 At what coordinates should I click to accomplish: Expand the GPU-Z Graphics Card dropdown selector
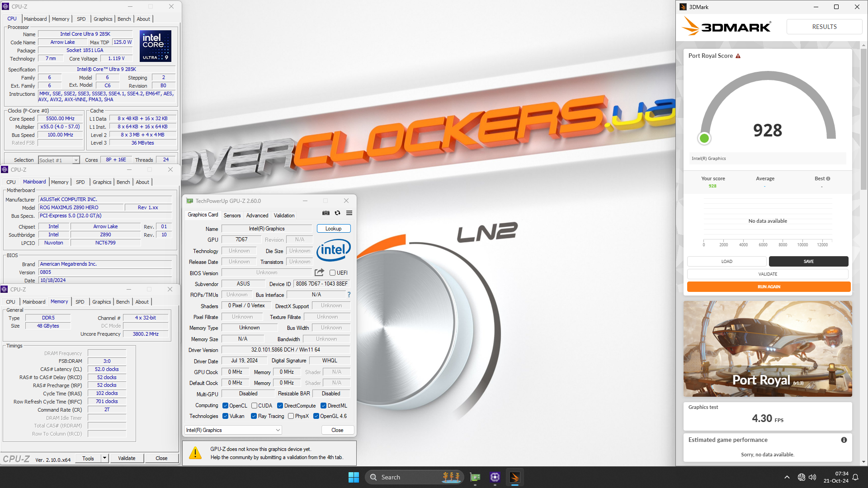pos(279,430)
